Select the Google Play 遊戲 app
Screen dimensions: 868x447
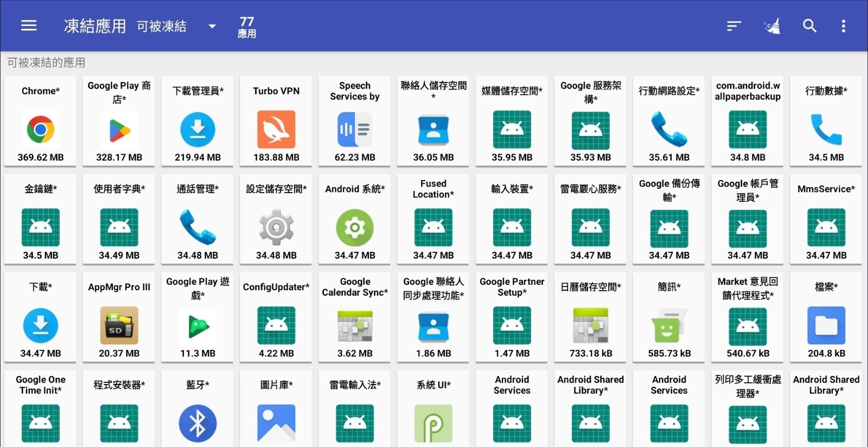click(197, 325)
